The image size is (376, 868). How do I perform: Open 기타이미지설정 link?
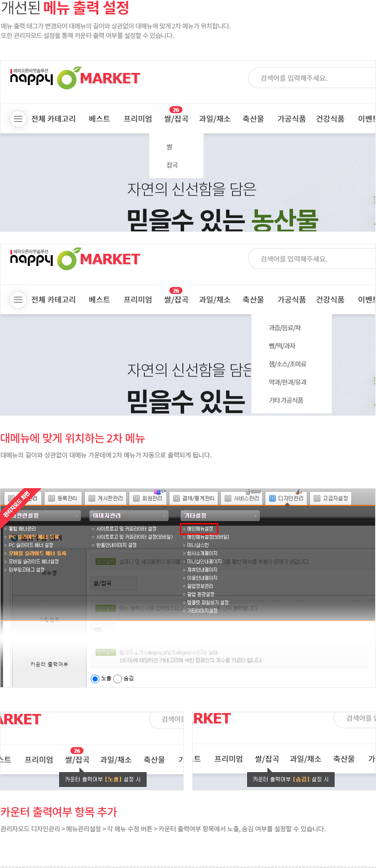(202, 611)
